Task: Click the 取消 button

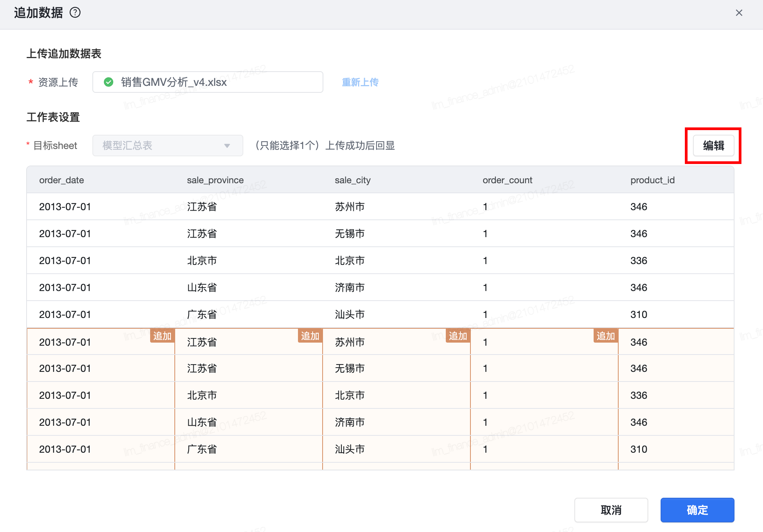Action: [611, 510]
